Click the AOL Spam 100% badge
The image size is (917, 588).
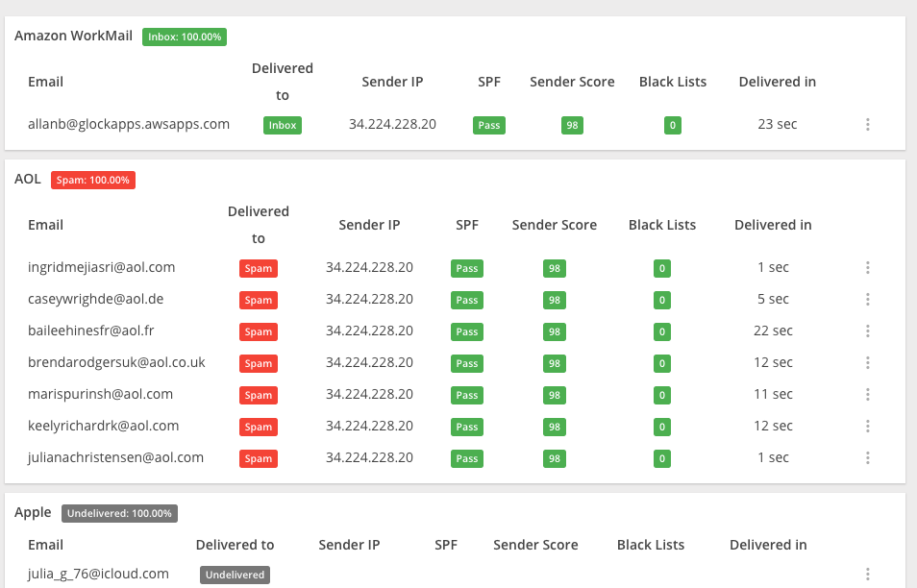[93, 180]
